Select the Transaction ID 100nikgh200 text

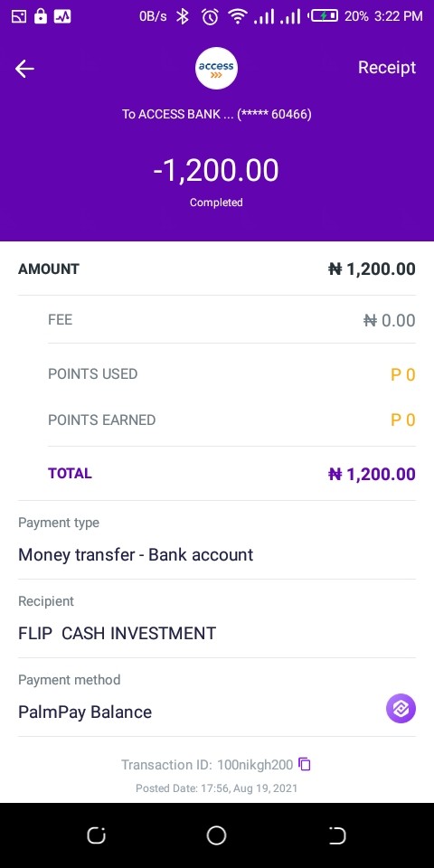(207, 765)
